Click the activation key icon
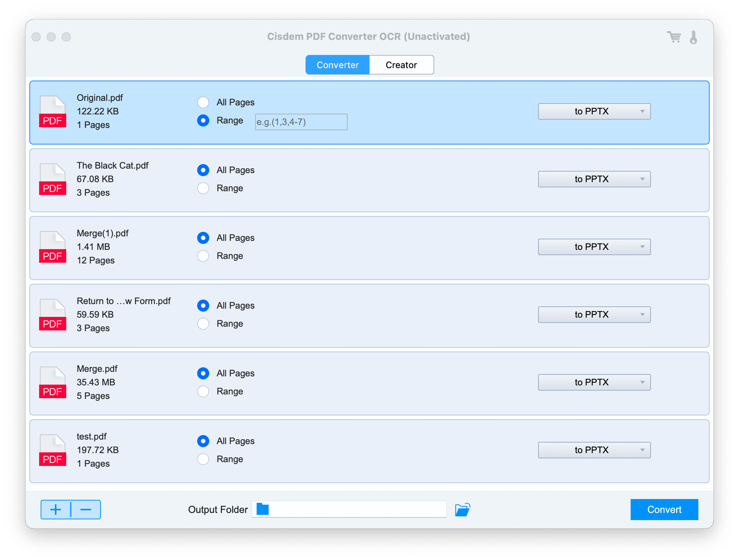The image size is (739, 560). (x=693, y=37)
